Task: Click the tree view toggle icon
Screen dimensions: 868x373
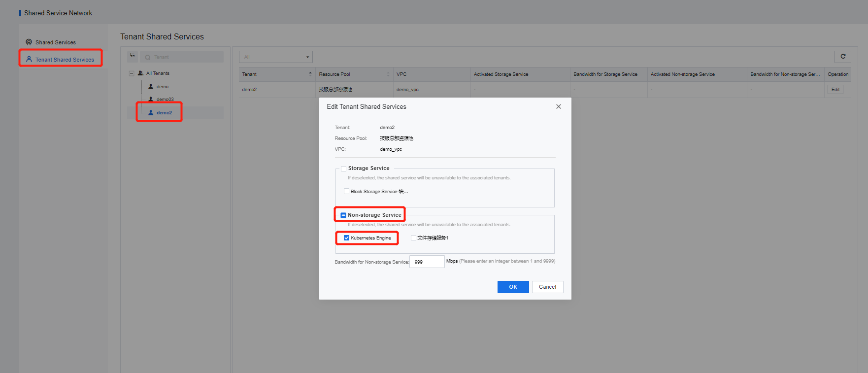Action: tap(133, 56)
